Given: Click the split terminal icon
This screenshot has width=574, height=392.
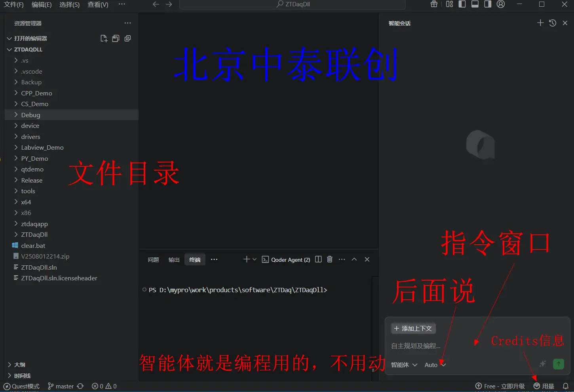Looking at the screenshot, I should 318,259.
